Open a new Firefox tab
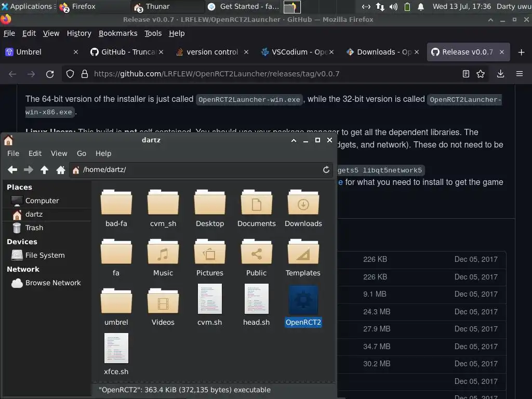The image size is (532, 399). [x=522, y=52]
